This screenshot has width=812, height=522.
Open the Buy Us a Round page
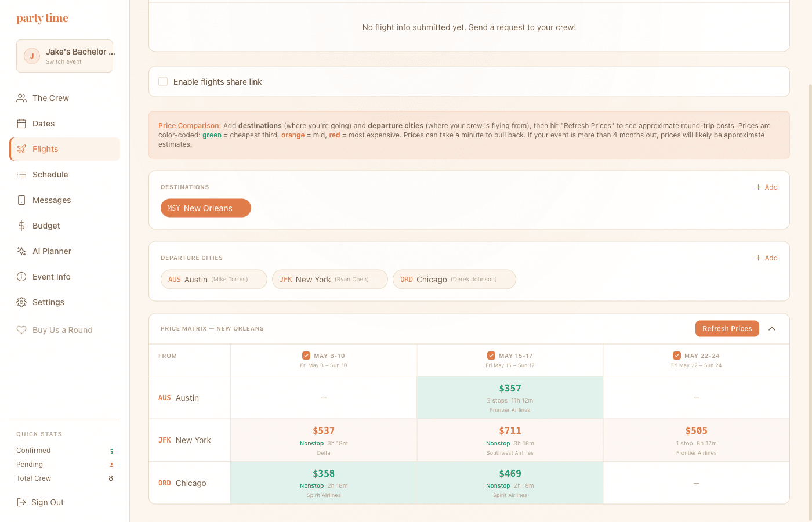[x=55, y=329]
